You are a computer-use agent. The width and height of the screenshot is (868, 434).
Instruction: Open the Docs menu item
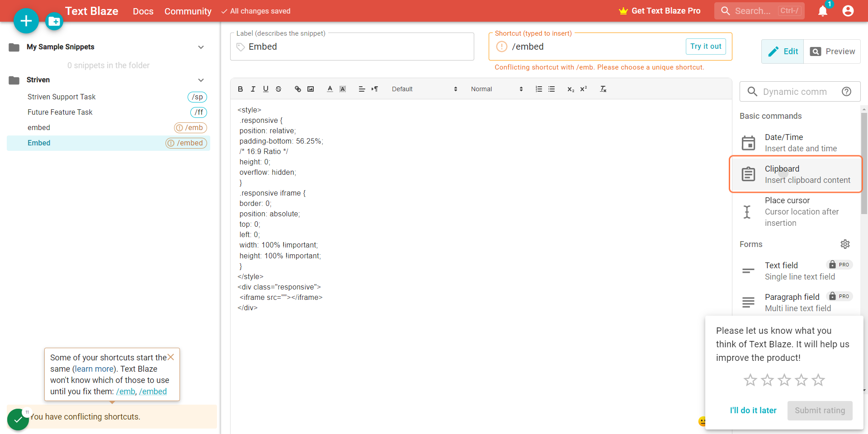[143, 11]
